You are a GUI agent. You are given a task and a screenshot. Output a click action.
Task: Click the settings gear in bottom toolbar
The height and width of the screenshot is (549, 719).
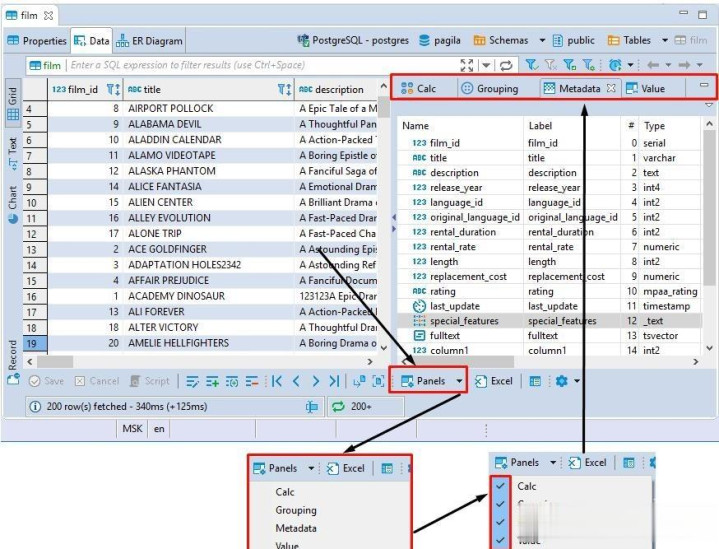coord(561,381)
